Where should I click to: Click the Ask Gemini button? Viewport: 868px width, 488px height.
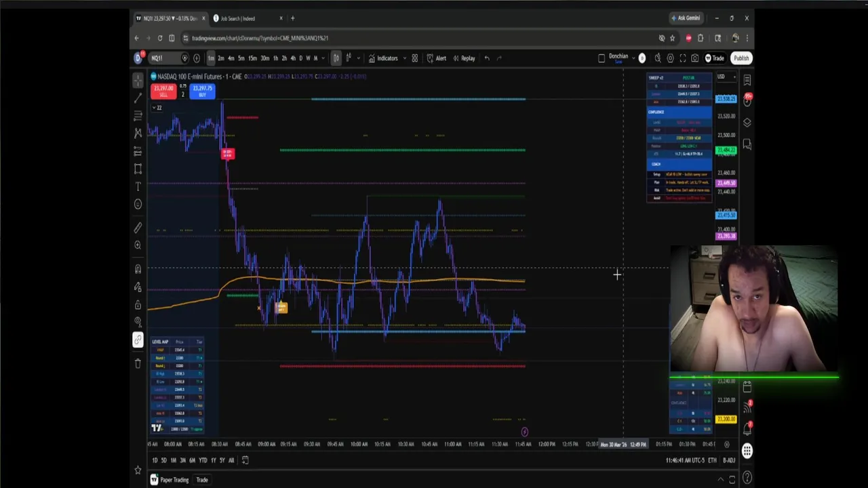pyautogui.click(x=686, y=18)
